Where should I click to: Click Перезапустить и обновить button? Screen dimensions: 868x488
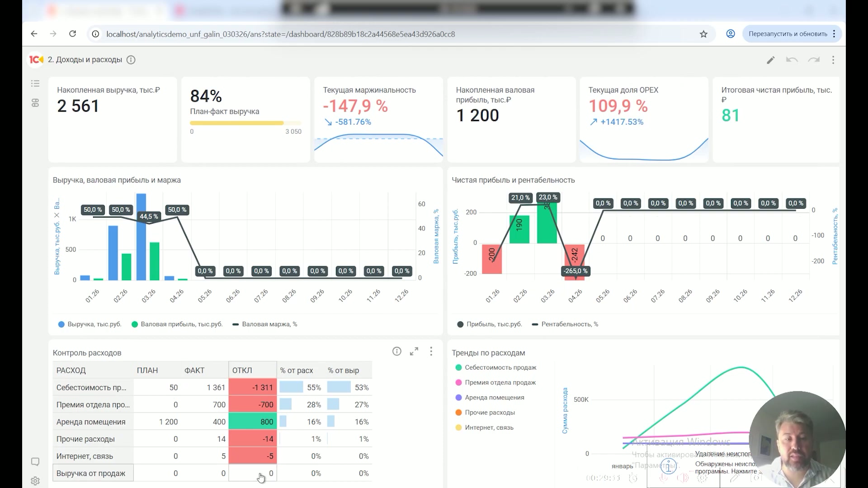point(788,34)
